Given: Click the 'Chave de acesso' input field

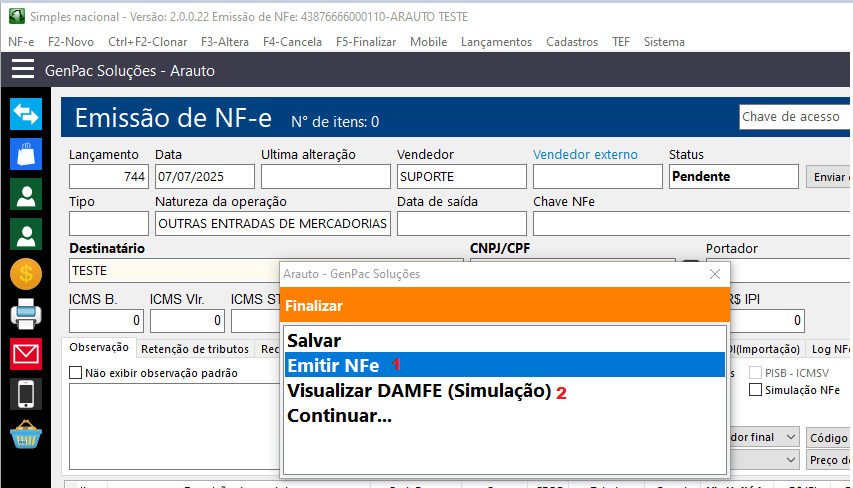Looking at the screenshot, I should click(794, 117).
